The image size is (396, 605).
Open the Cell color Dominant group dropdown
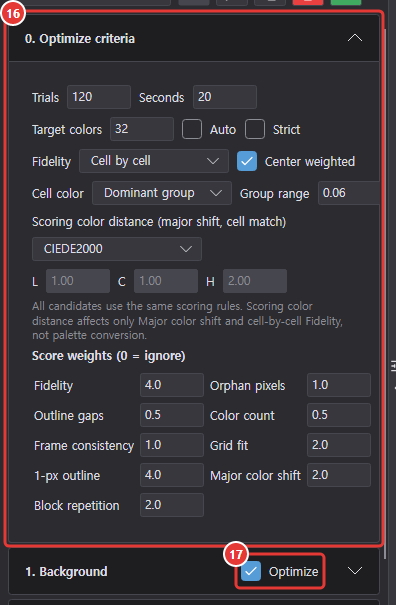click(x=162, y=193)
